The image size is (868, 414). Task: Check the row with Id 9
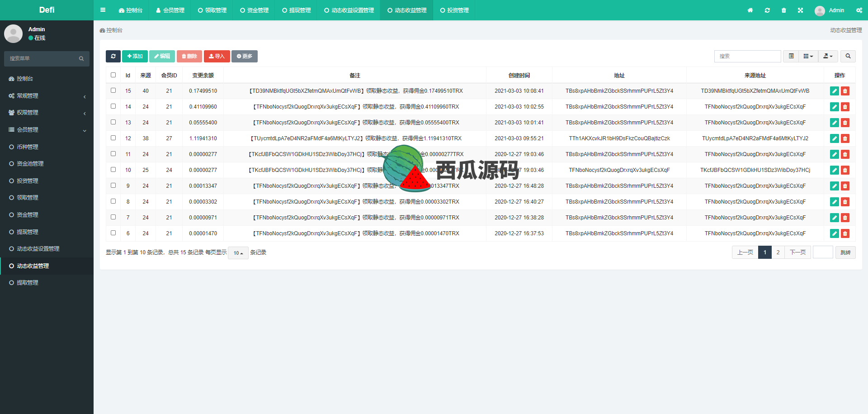[113, 186]
